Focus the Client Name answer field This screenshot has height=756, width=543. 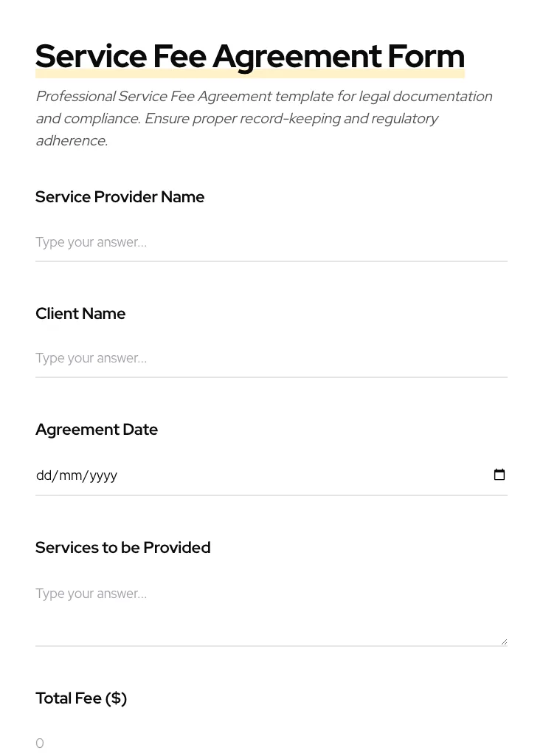click(x=221, y=358)
